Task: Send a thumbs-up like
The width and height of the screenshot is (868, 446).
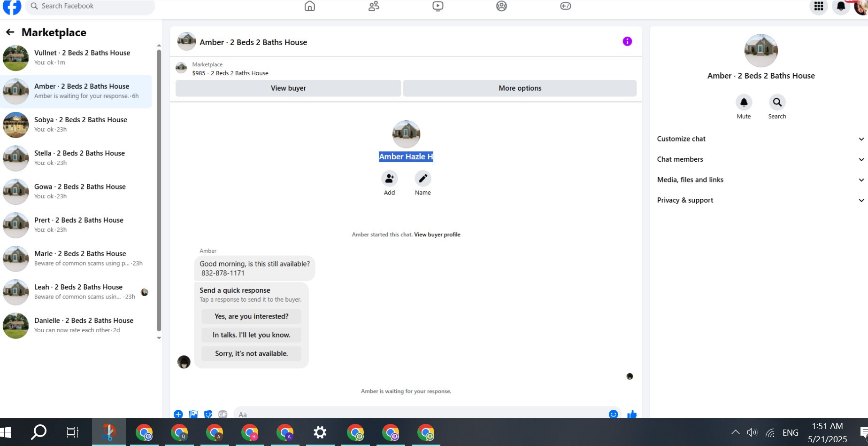Action: coord(632,414)
